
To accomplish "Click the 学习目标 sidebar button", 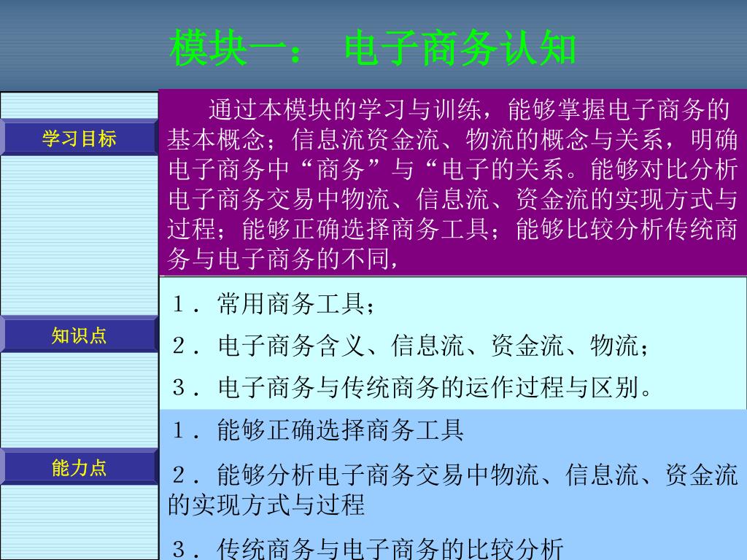I will tap(79, 138).
